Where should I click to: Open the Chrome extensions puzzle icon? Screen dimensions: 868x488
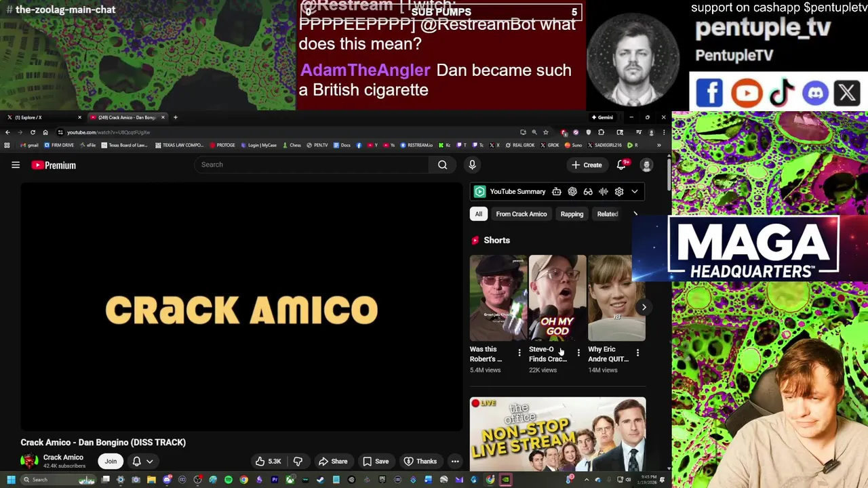[x=601, y=132]
